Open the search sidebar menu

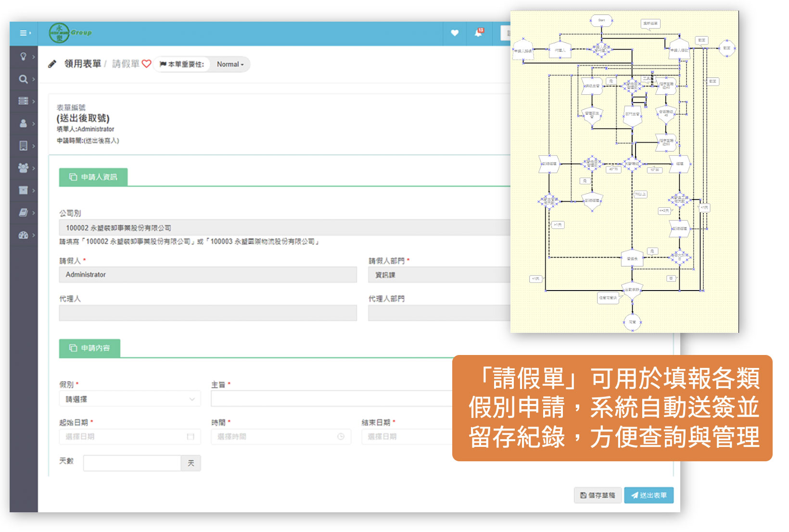[23, 79]
